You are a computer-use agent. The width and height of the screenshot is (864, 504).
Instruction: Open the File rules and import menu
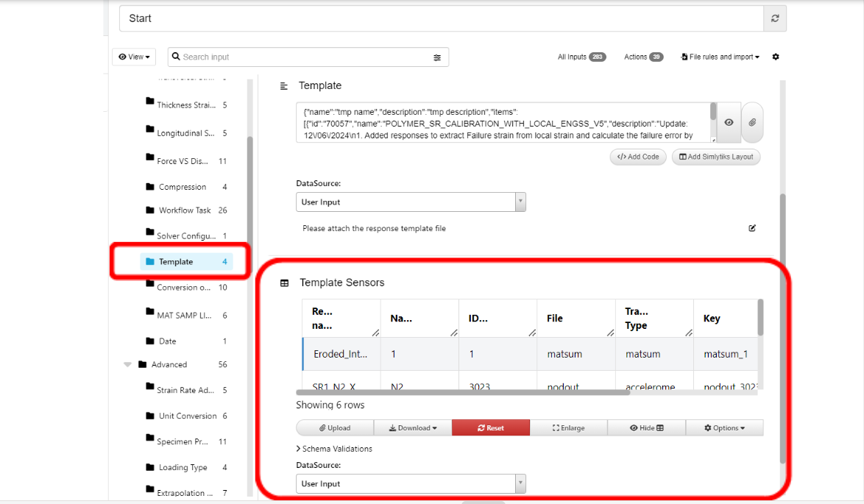pos(719,57)
